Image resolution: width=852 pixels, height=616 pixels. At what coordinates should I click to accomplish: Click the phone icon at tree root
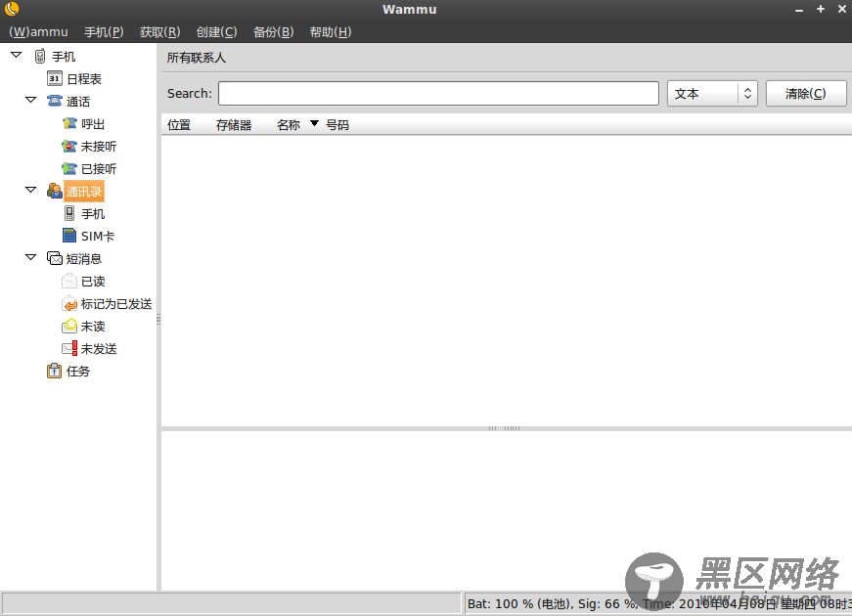[x=40, y=56]
